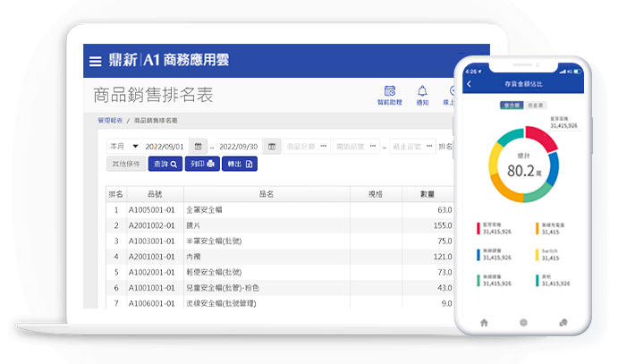Click the 品號 column header
The width and height of the screenshot is (618, 364).
point(155,194)
